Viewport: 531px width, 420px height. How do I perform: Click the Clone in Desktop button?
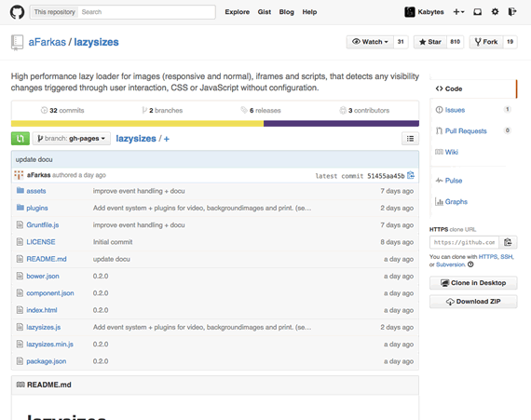[473, 283]
